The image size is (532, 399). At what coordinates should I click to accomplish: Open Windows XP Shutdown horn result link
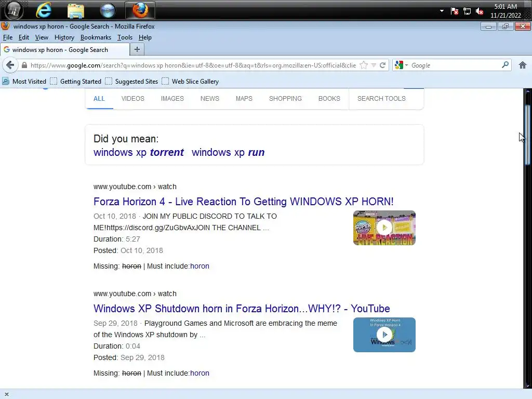242,309
